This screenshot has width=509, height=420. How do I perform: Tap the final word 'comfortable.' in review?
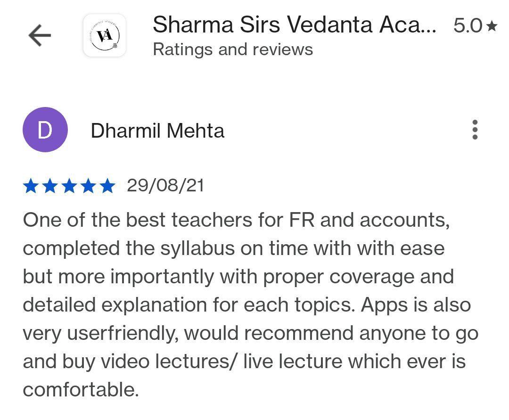(x=81, y=390)
